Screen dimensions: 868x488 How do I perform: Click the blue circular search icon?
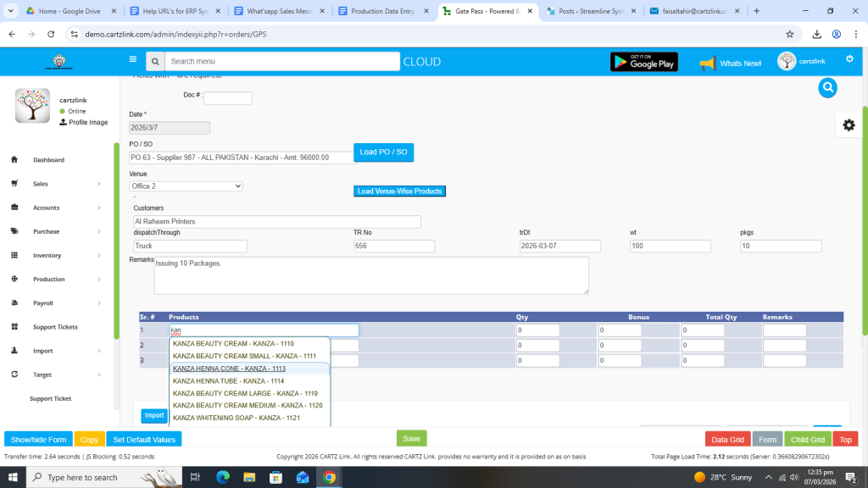827,87
